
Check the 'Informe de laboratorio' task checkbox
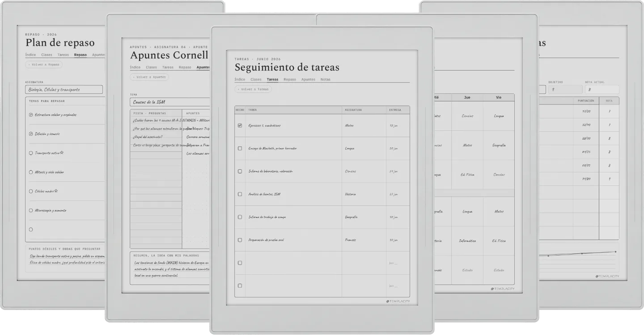click(x=240, y=171)
